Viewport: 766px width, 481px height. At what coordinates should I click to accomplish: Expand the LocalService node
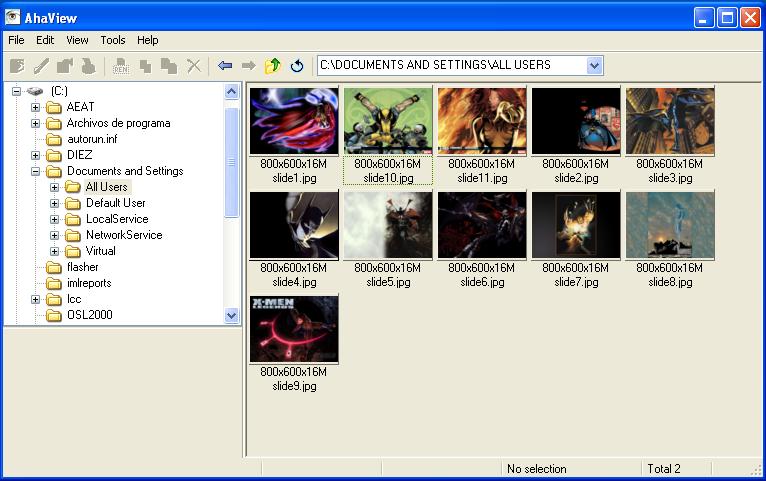[54, 219]
